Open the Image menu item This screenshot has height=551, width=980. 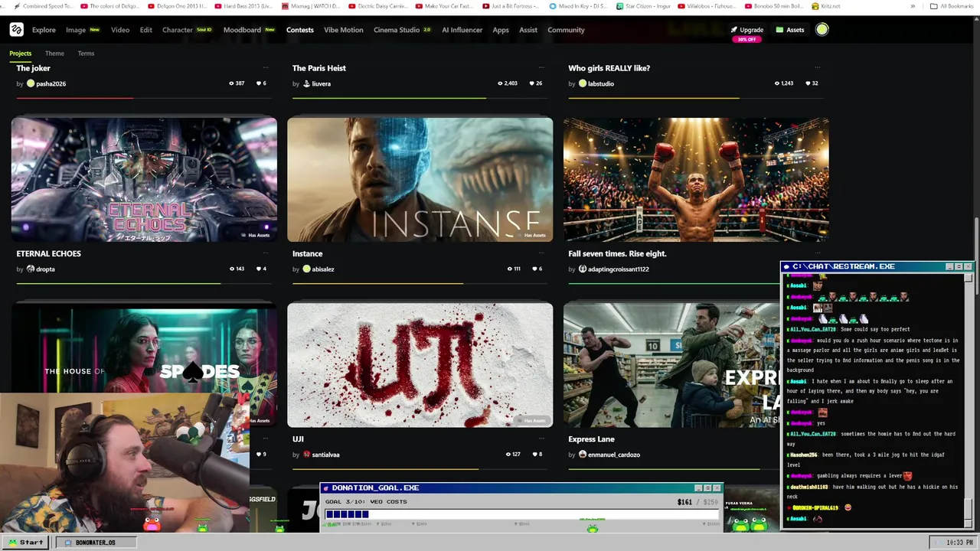point(76,30)
